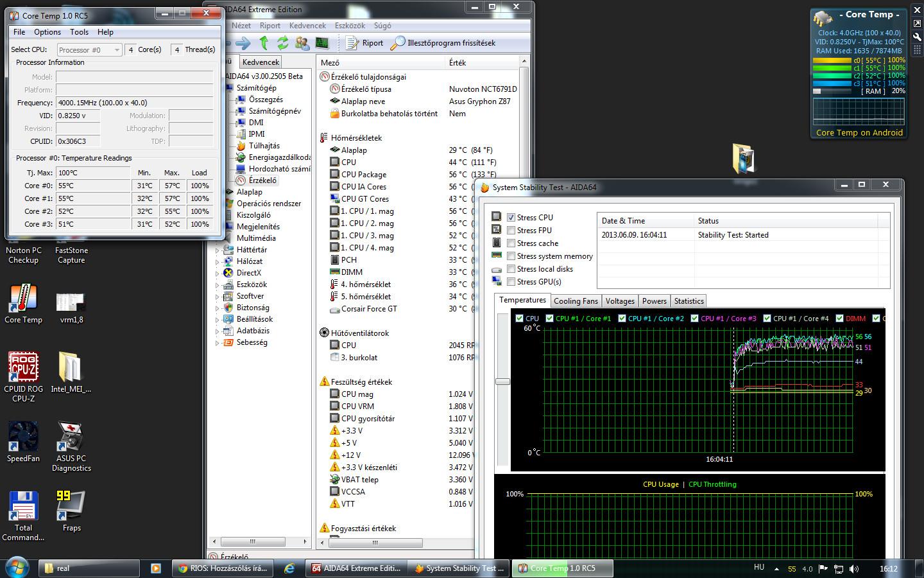Open Intel_MEI folder on desktop

tap(71, 372)
